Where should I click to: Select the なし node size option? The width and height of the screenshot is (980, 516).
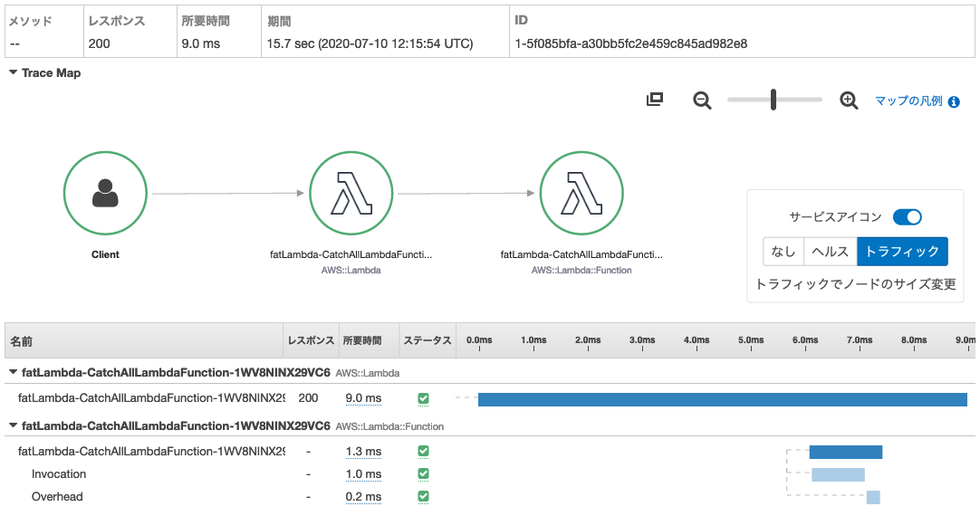click(783, 252)
